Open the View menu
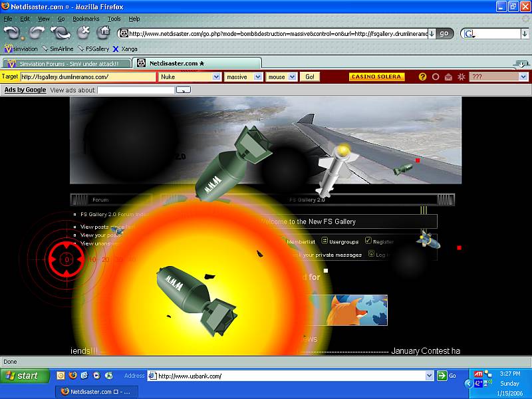The width and height of the screenshot is (532, 399). pos(43,19)
